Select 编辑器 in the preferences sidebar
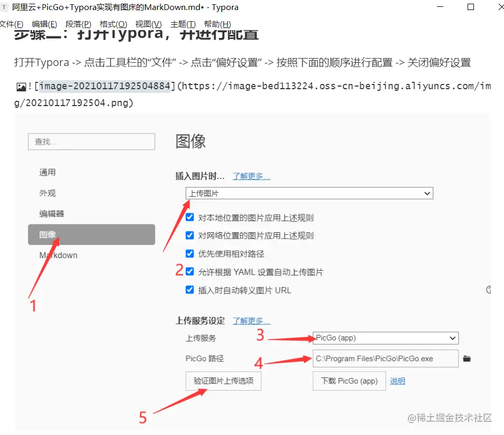This screenshot has height=435, width=504. 51,214
